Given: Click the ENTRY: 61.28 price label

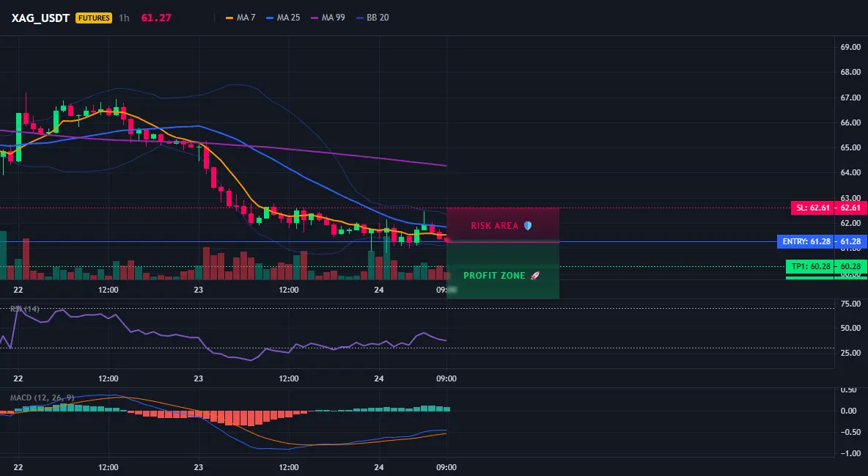Looking at the screenshot, I should (806, 241).
